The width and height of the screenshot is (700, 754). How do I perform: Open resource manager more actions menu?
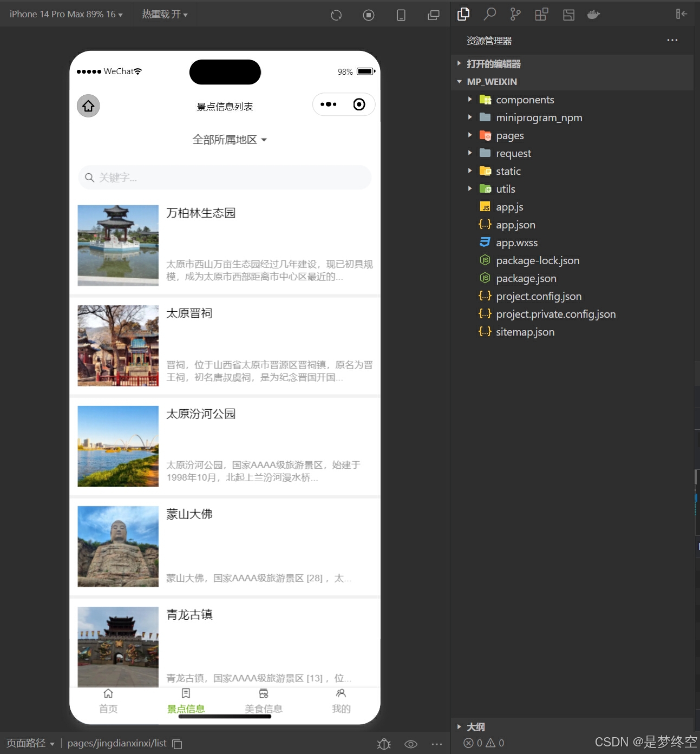tap(672, 41)
